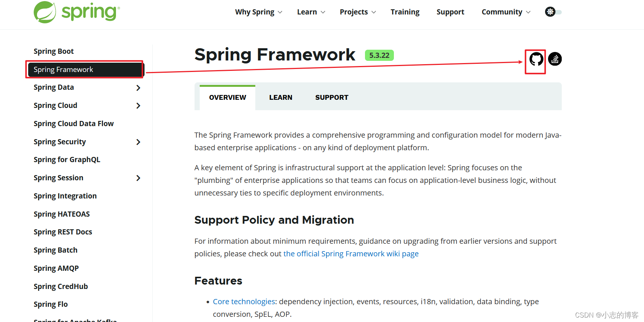This screenshot has height=322, width=644.
Task: Open Spring Batch project
Action: (x=56, y=250)
